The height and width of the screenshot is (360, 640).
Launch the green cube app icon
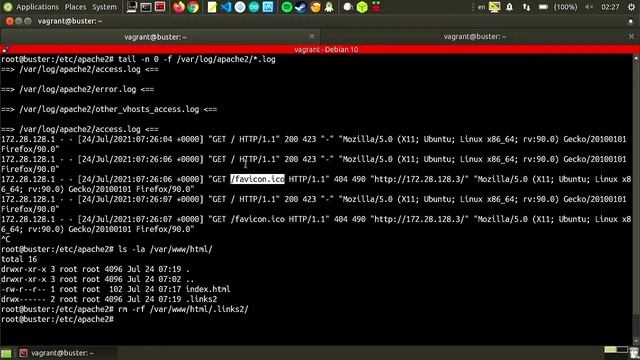pyautogui.click(x=362, y=7)
